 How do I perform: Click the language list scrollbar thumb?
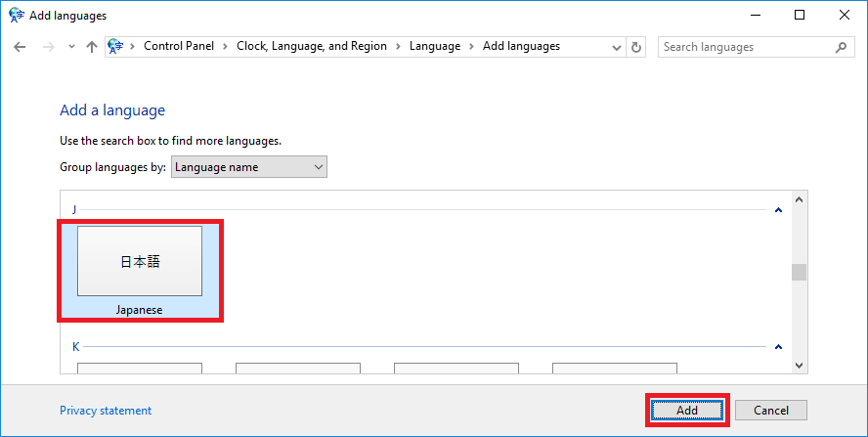799,272
